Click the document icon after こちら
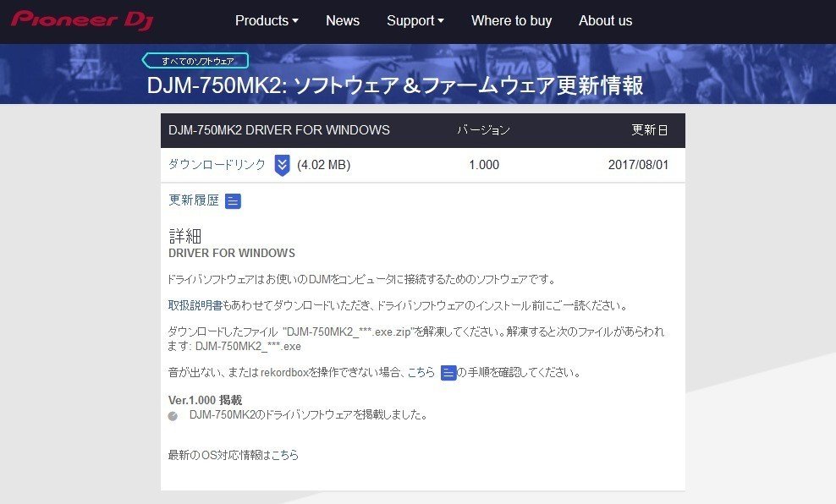The height and width of the screenshot is (504, 836). point(448,372)
